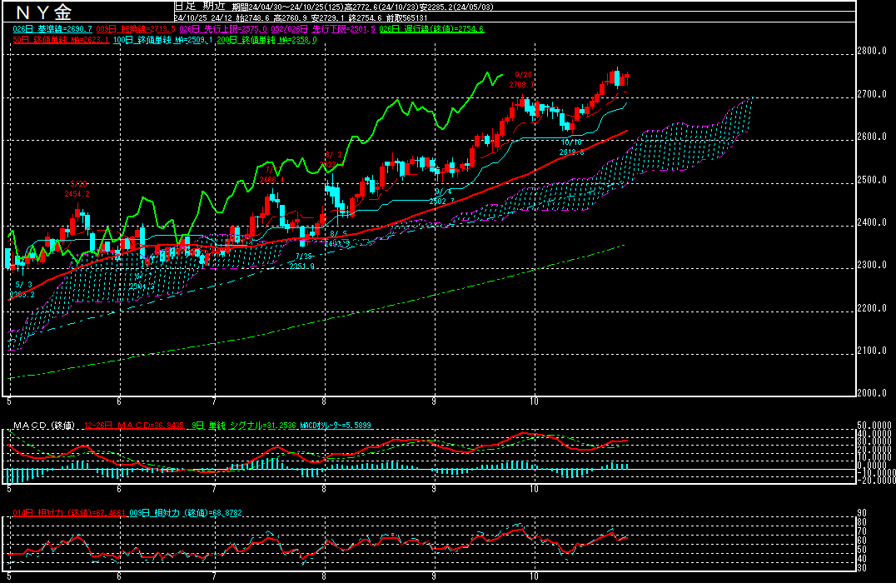Click month "9" on the MACD panel axis
This screenshot has width=896, height=588.
[434, 489]
